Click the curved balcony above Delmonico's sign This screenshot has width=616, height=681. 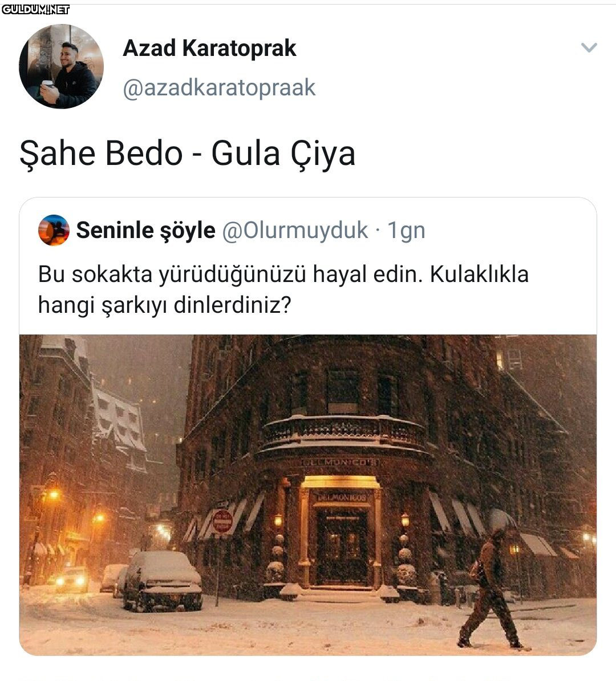pyautogui.click(x=342, y=434)
